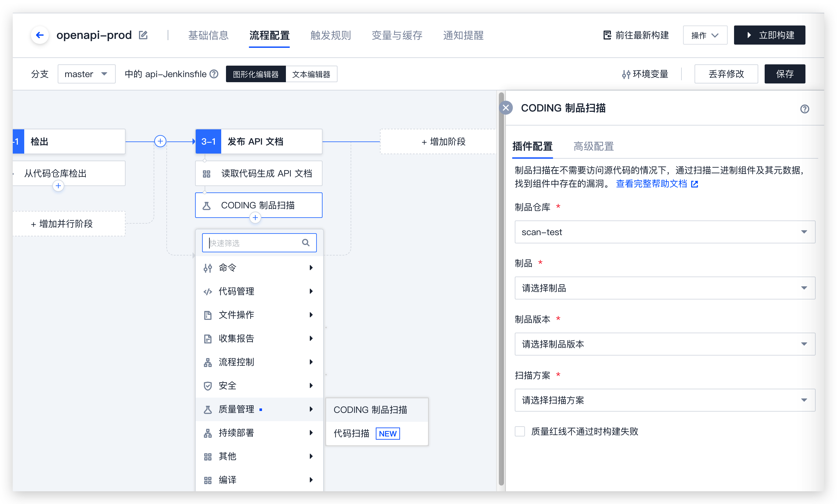Viewport: 837px width, 504px height.
Task: Click the help icon after api-Jenkinsfile
Action: (214, 74)
